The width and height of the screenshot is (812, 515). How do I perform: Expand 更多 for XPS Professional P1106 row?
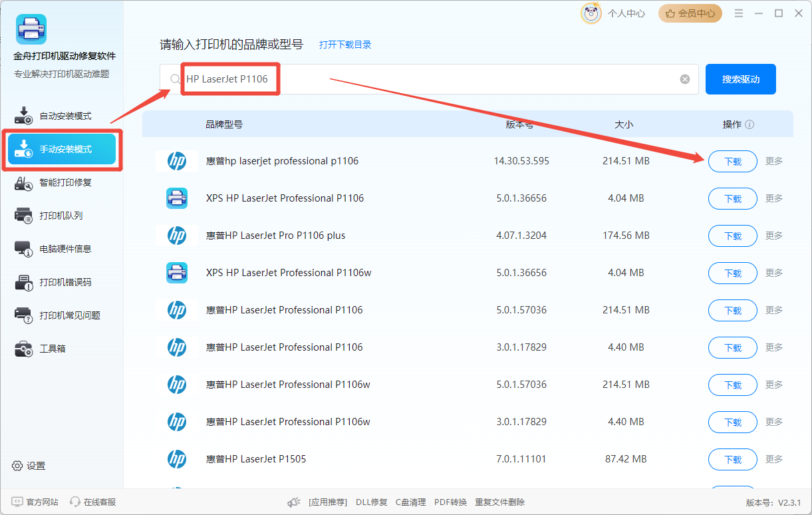[x=774, y=198]
